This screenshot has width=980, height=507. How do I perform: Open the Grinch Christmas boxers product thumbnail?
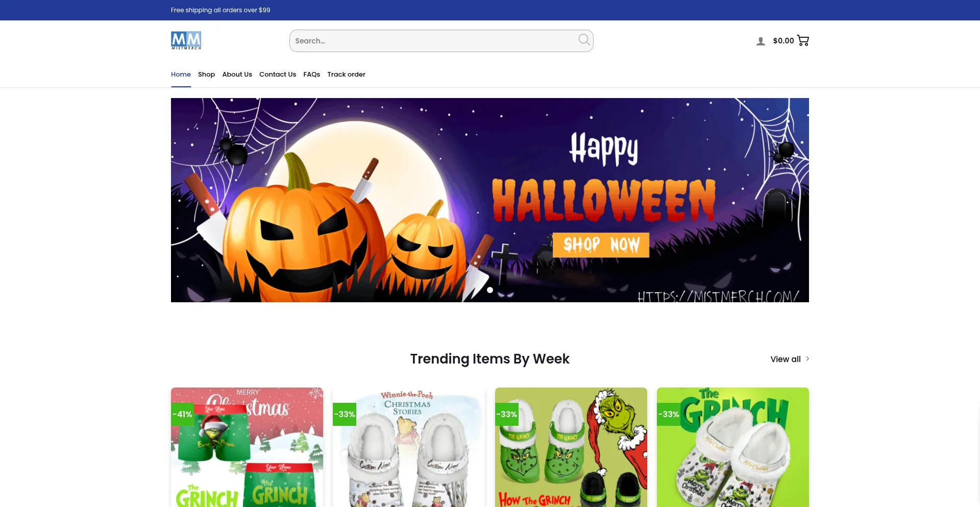[x=247, y=447]
